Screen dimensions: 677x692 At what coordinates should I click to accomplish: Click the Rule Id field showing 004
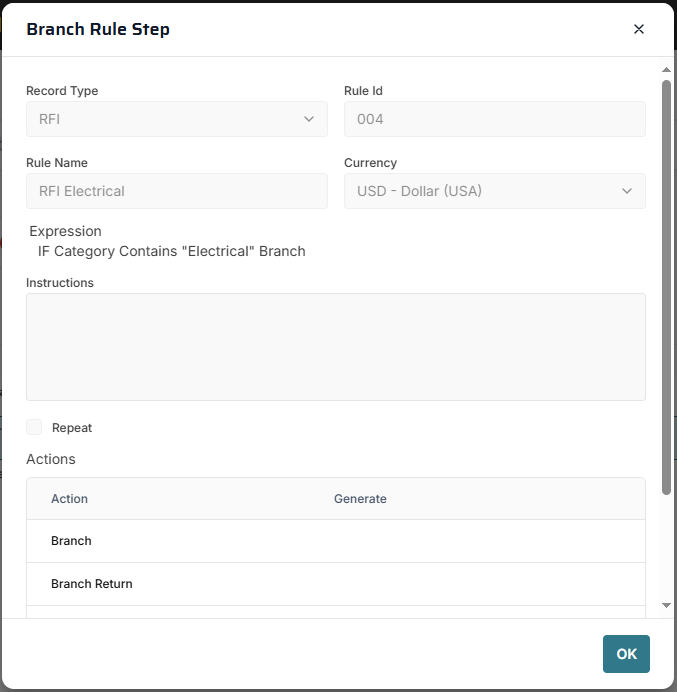click(x=494, y=119)
